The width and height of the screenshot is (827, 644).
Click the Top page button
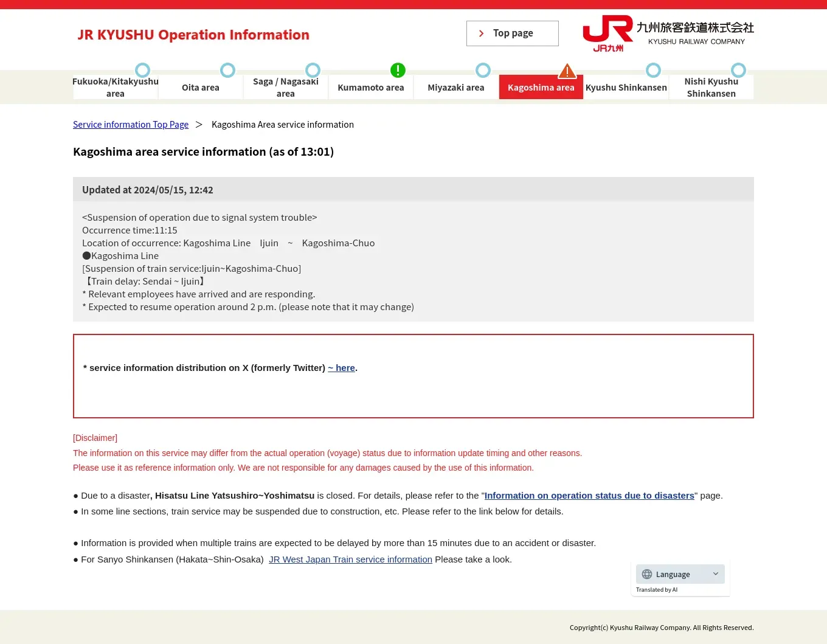pyautogui.click(x=513, y=33)
